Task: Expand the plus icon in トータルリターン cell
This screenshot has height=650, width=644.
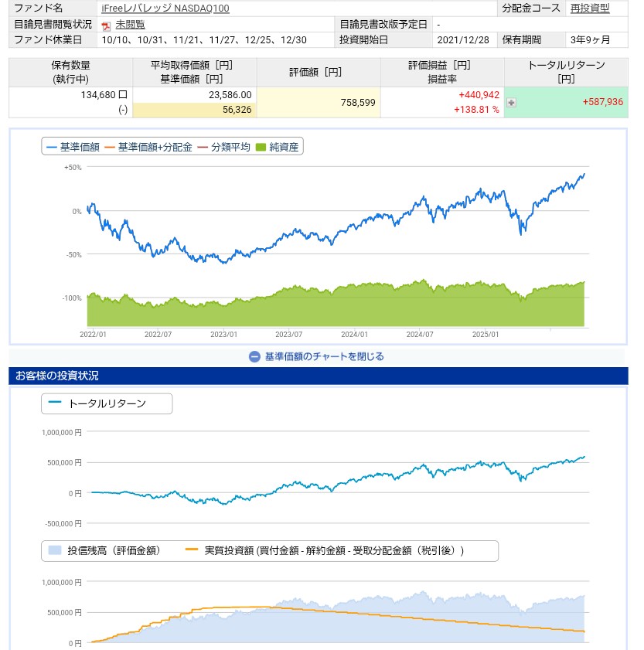Action: pos(511,102)
